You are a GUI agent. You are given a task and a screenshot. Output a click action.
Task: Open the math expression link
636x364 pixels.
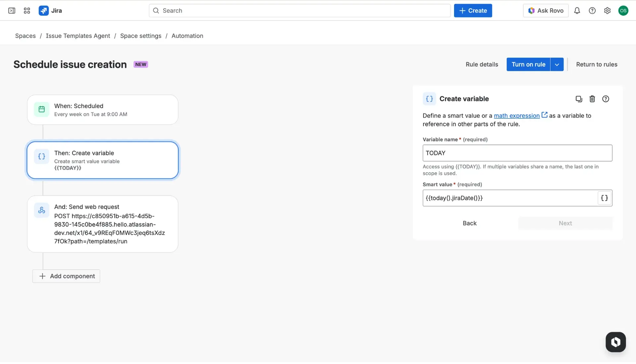pyautogui.click(x=517, y=115)
